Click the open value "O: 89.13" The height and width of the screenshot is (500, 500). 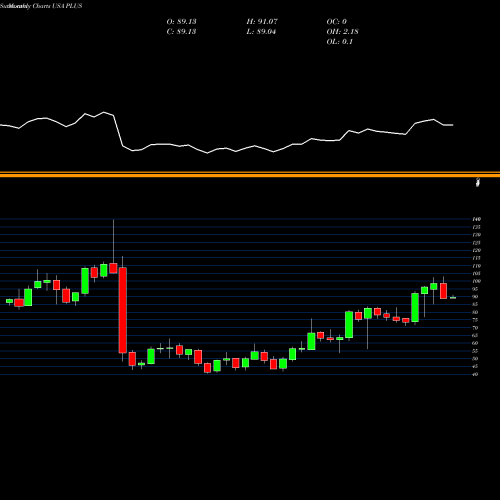181,22
